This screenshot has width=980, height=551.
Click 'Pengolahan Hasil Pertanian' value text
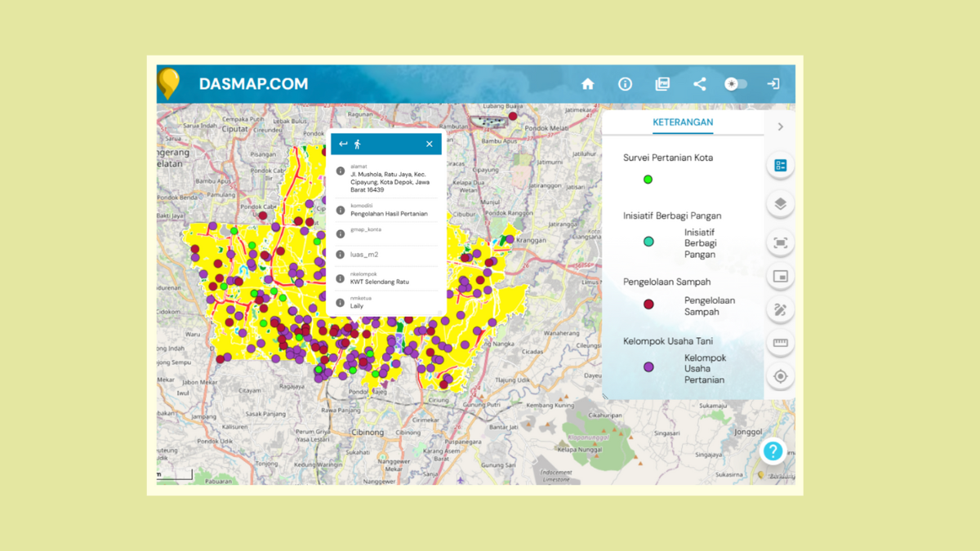pos(389,214)
